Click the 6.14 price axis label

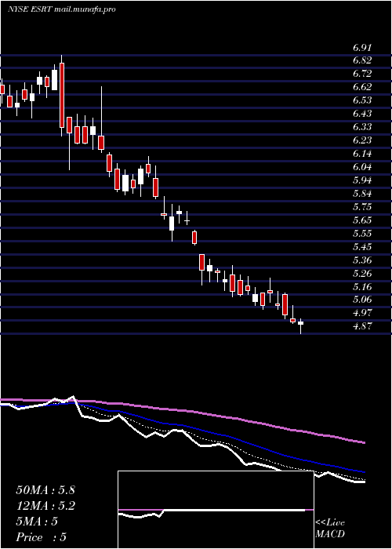pyautogui.click(x=362, y=154)
